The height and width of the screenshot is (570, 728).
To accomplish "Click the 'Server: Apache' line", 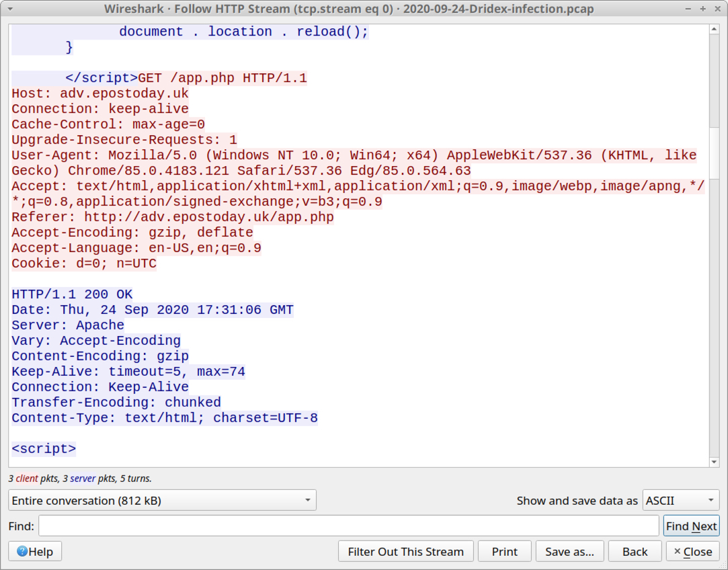I will 68,325.
